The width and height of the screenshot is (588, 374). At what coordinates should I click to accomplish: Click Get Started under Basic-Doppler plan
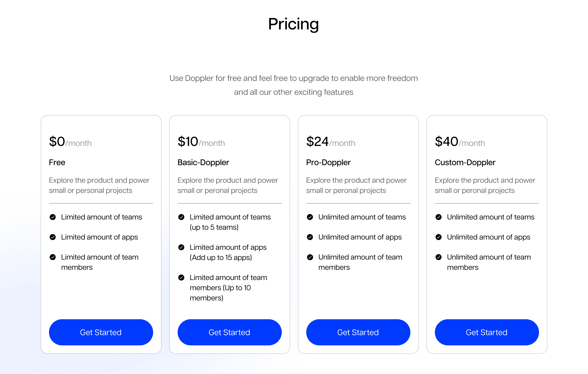[x=229, y=332]
